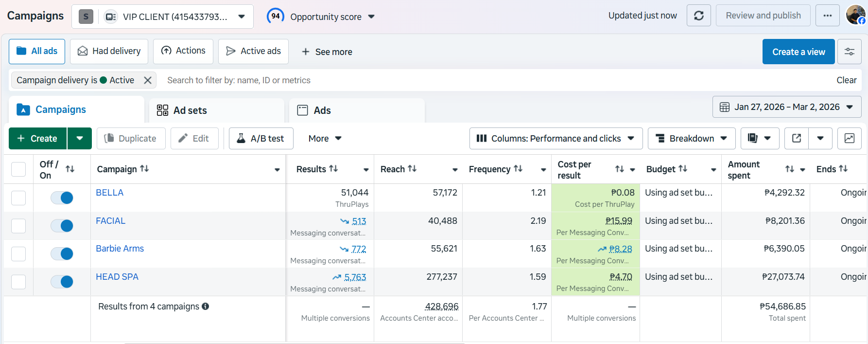Check the FACIAL campaign checkbox
The width and height of the screenshot is (868, 344).
(18, 226)
